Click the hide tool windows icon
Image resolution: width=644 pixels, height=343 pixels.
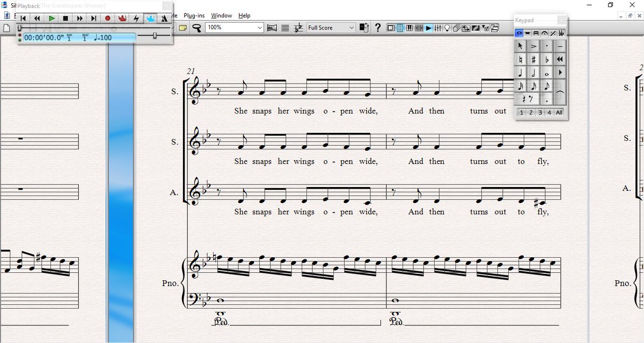click(495, 28)
